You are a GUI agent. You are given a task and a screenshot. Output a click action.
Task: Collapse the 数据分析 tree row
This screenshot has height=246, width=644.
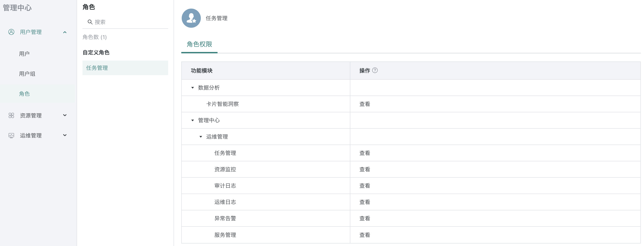point(193,88)
